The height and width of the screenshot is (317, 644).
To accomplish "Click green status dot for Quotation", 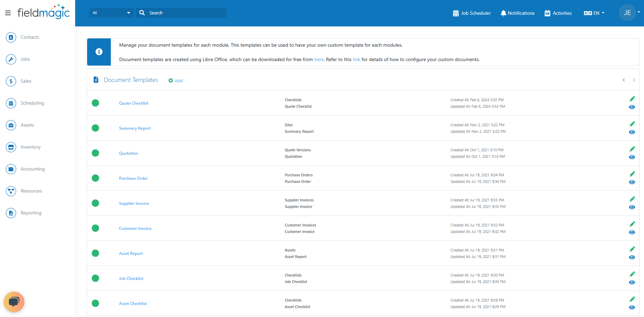I will coord(95,153).
